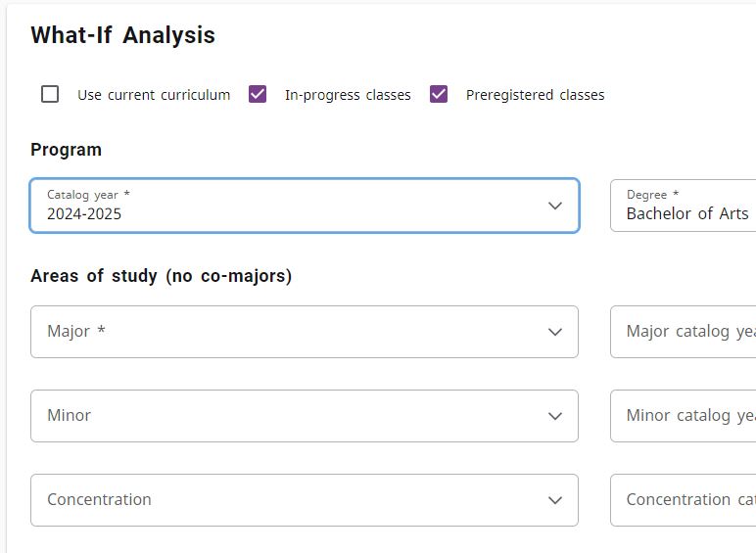Click the Major field chevron arrow

(x=555, y=332)
